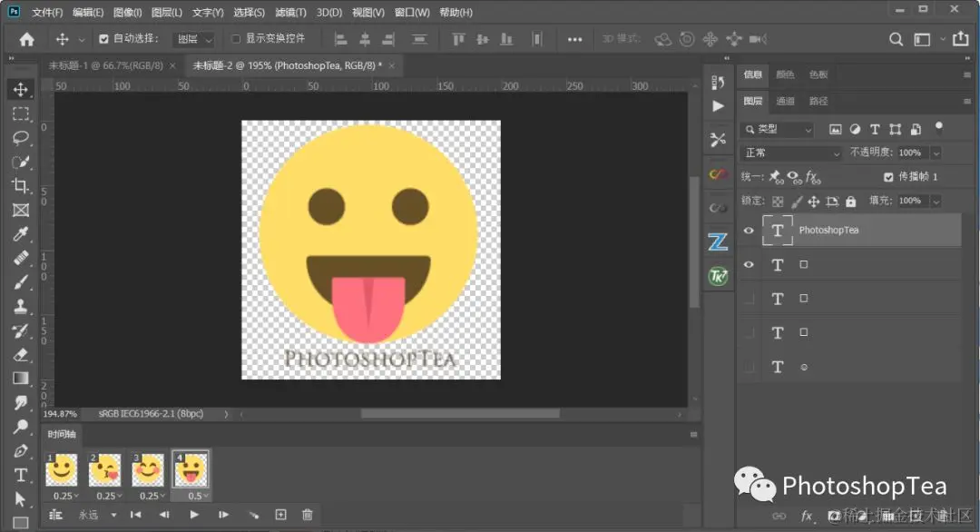Expand the 不透明度 opacity dropdown arrow
This screenshot has height=532, width=980.
[x=936, y=153]
